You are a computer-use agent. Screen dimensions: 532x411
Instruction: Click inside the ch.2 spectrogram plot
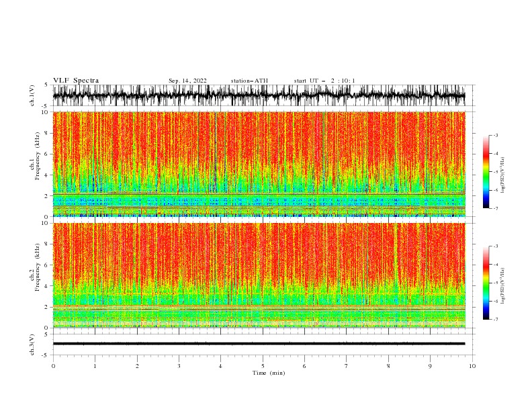click(259, 275)
